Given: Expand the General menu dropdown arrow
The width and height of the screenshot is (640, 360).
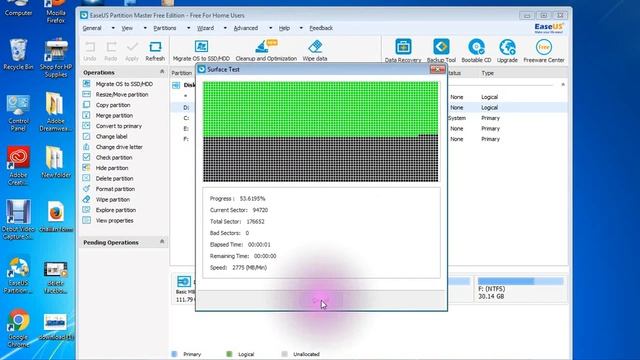Looking at the screenshot, I should tap(113, 28).
